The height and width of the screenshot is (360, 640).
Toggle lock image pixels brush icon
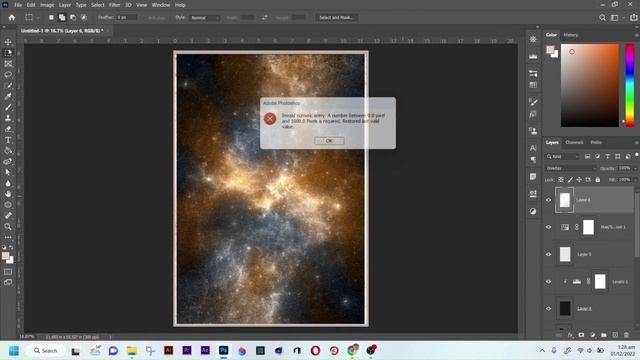570,180
